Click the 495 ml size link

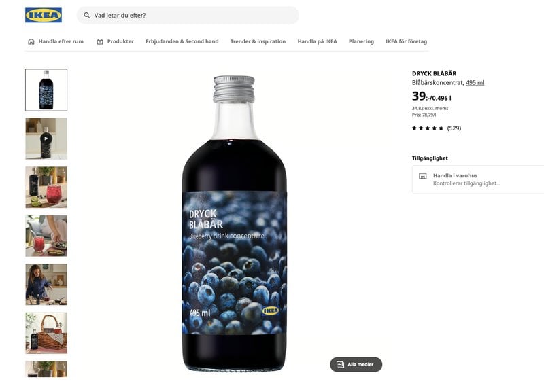475,82
